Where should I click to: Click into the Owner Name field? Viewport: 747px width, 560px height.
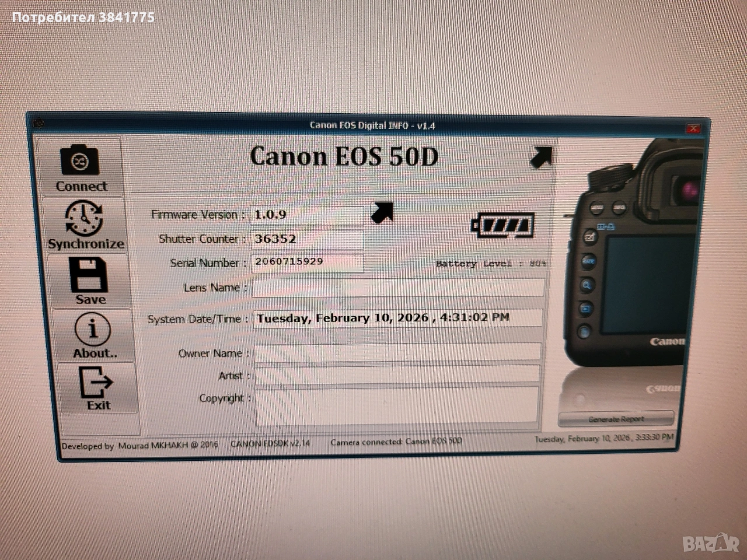pos(398,352)
